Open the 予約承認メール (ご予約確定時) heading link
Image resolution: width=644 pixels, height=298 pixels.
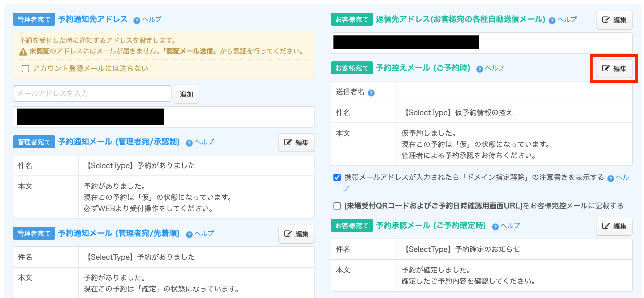431,225
